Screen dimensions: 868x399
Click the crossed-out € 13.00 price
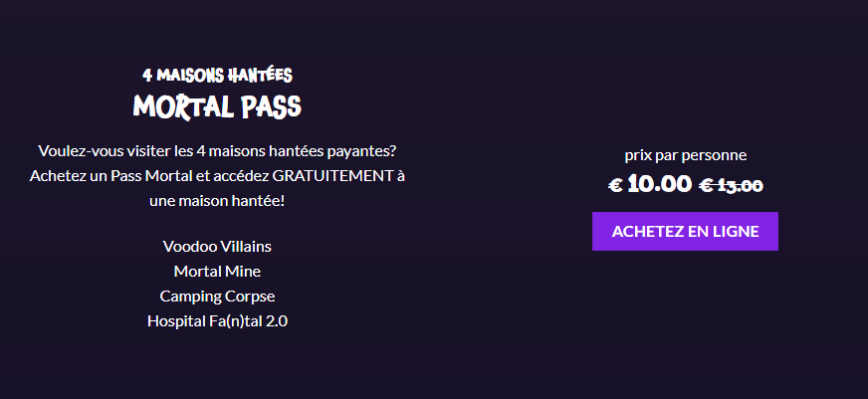(731, 185)
